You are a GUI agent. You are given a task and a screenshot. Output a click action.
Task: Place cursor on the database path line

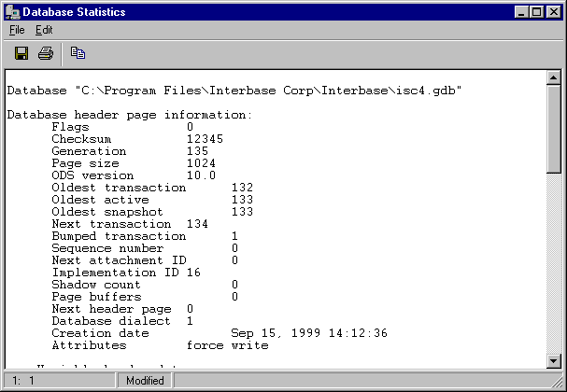point(234,91)
